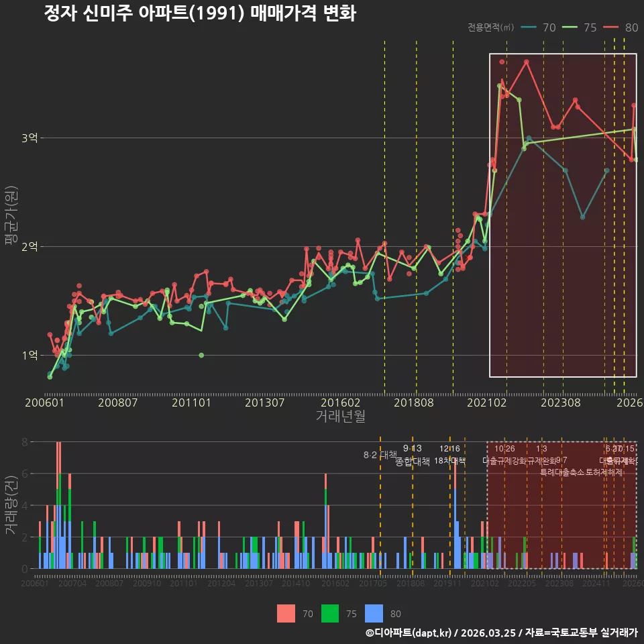Click the 201705 label on volume chart axis

(x=373, y=583)
